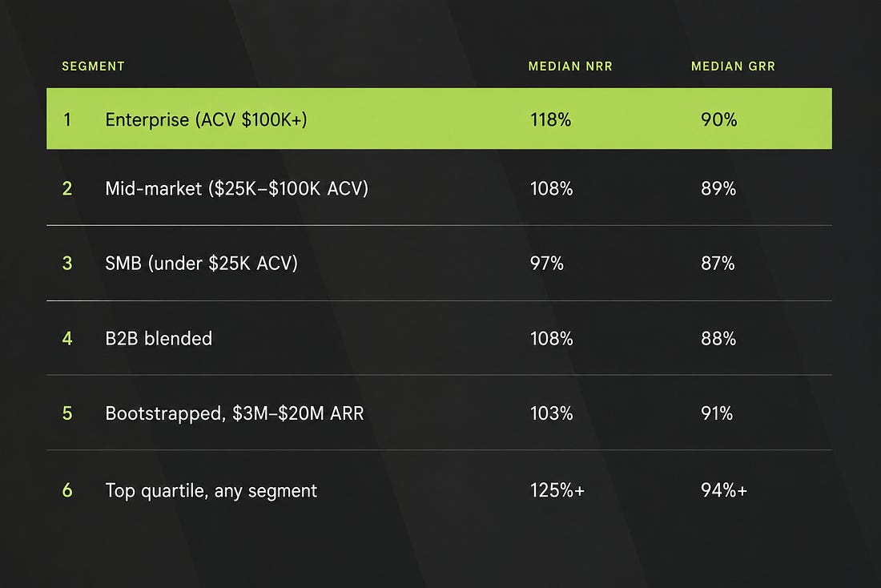The width and height of the screenshot is (881, 588).
Task: Click the 90% Enterprise GRR value
Action: click(718, 119)
